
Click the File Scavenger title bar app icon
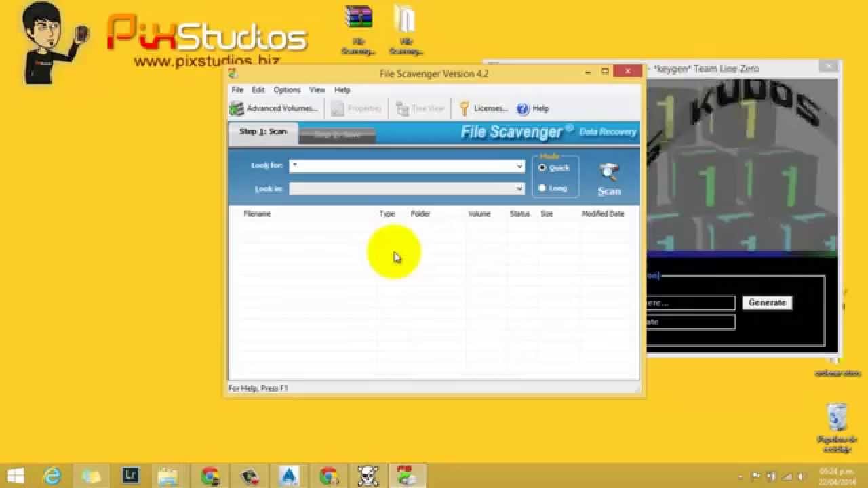point(233,73)
